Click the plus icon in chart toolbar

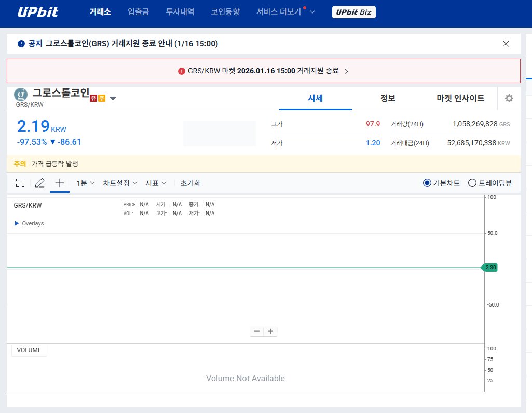click(x=59, y=182)
